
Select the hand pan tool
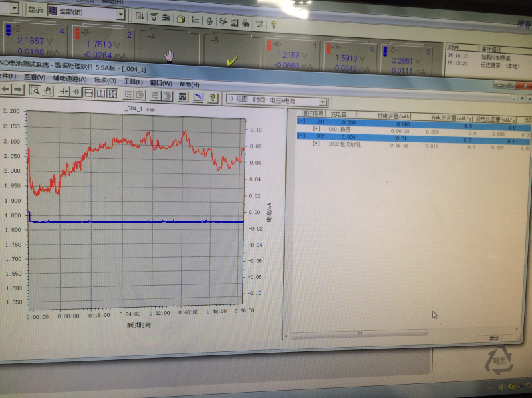point(48,90)
